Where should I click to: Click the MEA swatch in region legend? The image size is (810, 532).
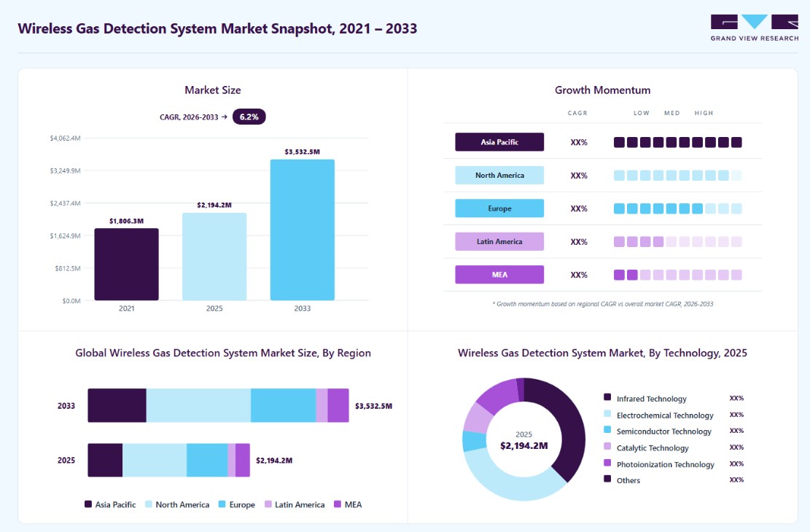click(x=338, y=504)
